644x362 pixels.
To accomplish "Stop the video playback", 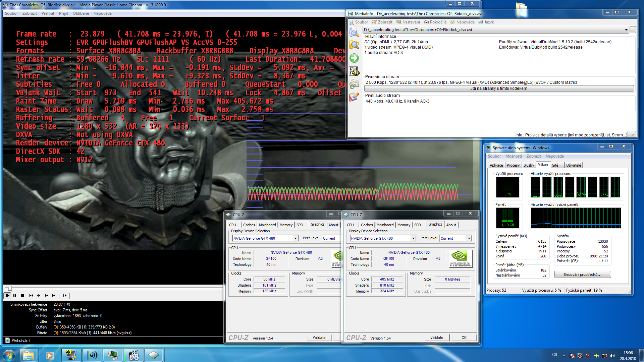I will point(22,295).
